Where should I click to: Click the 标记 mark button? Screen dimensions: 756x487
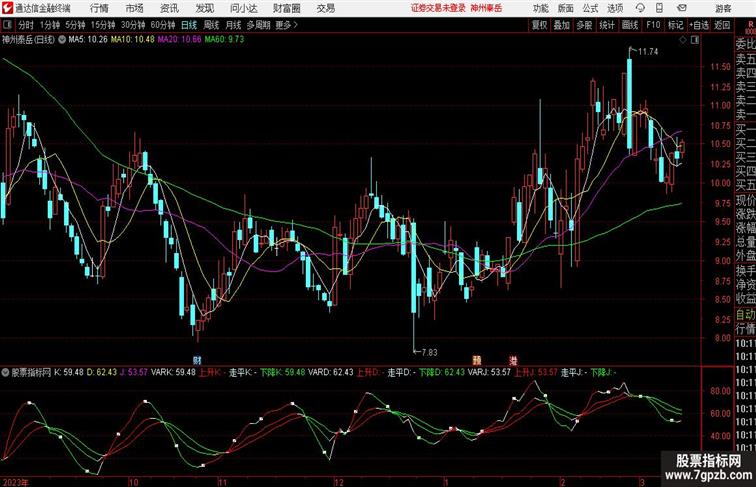click(x=675, y=25)
